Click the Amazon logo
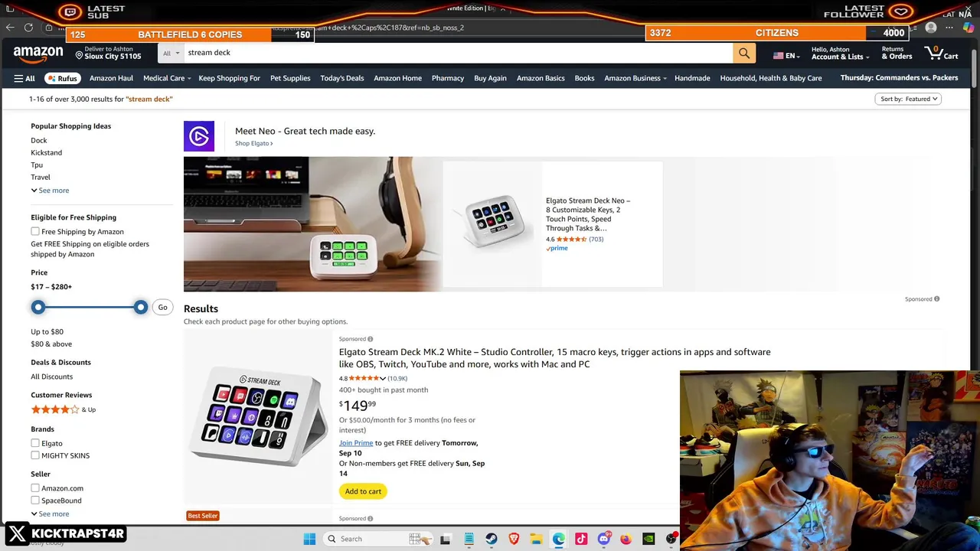980x551 pixels. tap(38, 54)
